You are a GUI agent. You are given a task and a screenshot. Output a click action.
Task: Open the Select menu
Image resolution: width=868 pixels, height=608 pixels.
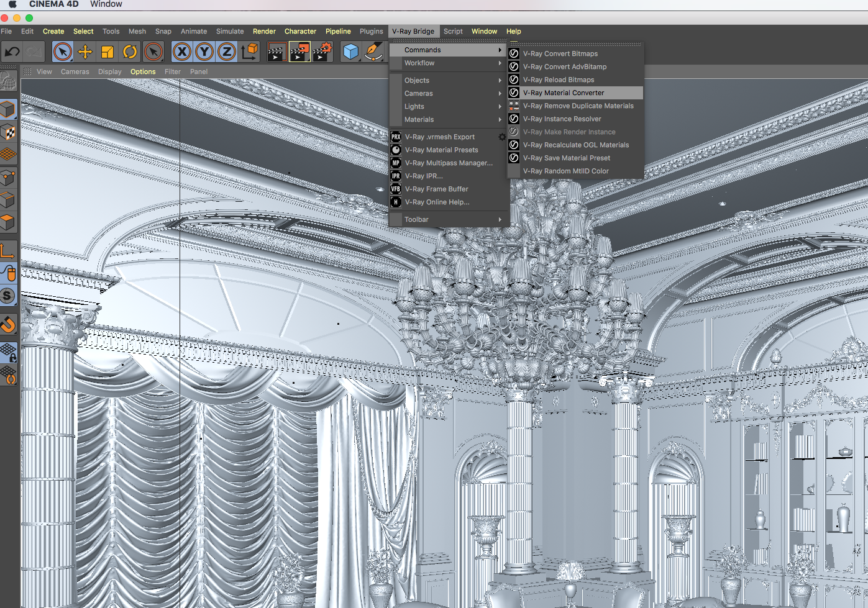pos(83,31)
